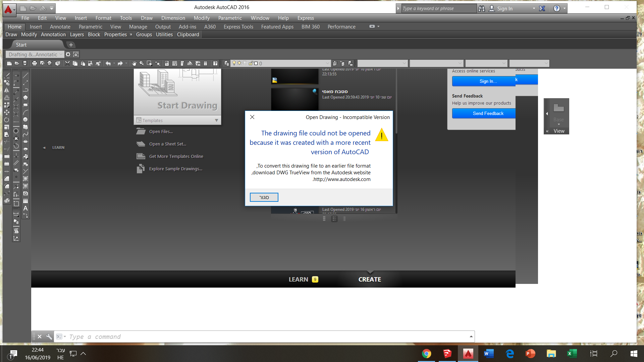Select the Table draw tool

coord(25,201)
